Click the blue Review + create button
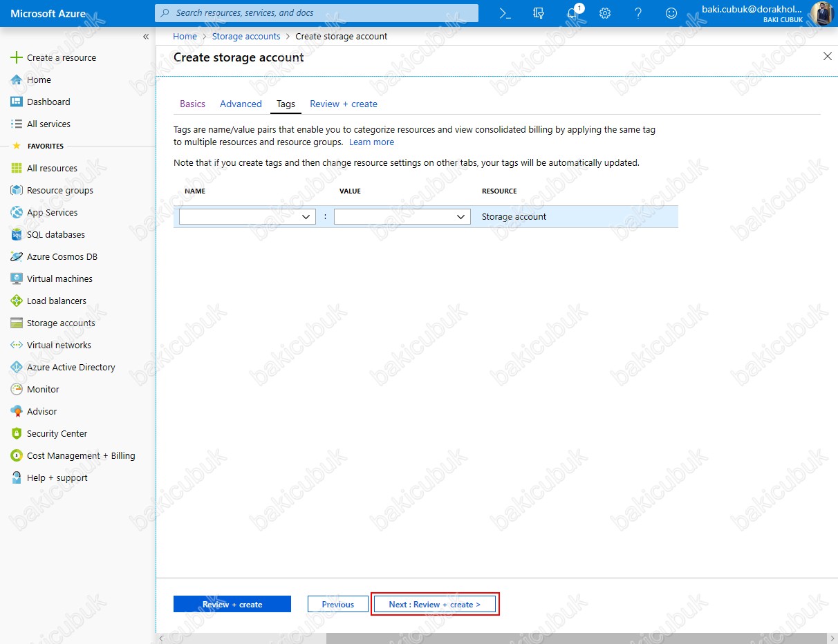 point(232,604)
